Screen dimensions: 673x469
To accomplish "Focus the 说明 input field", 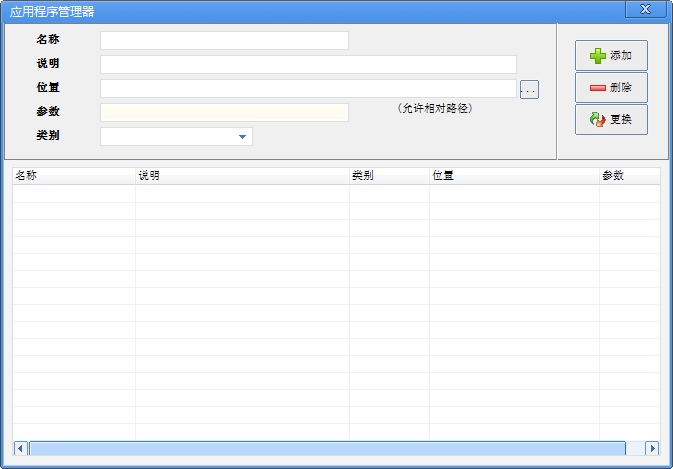I will point(308,64).
